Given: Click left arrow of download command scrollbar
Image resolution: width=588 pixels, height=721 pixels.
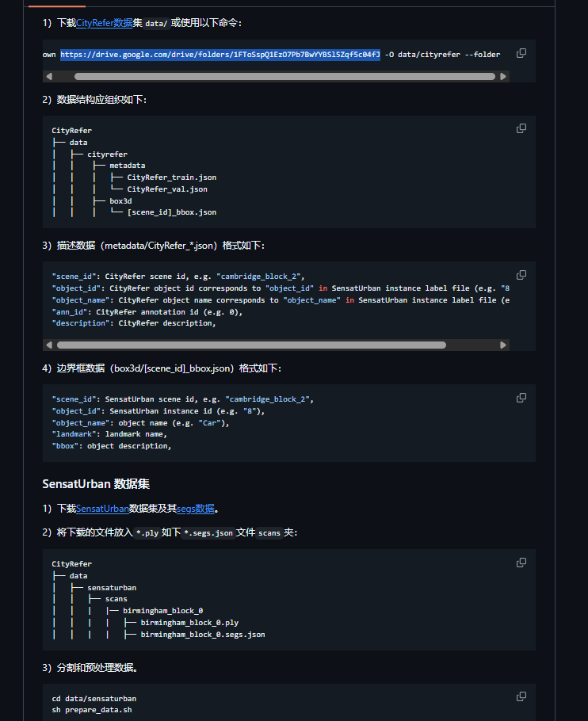Looking at the screenshot, I should [x=49, y=76].
